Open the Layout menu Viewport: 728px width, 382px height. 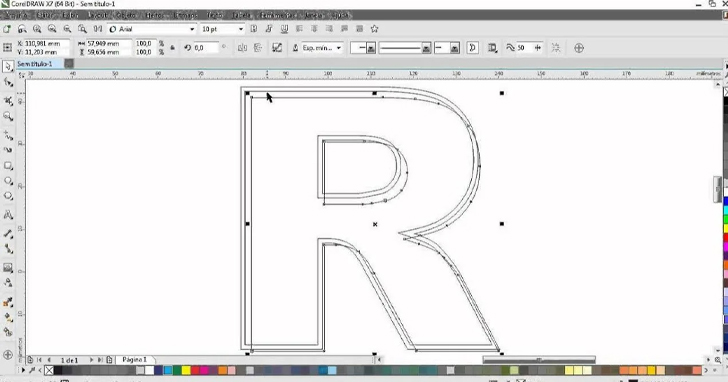(x=98, y=15)
